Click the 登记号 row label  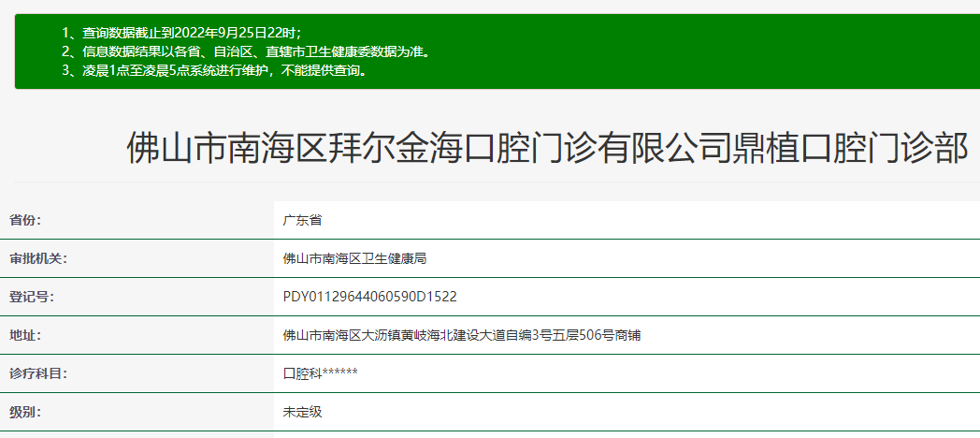[x=31, y=297]
